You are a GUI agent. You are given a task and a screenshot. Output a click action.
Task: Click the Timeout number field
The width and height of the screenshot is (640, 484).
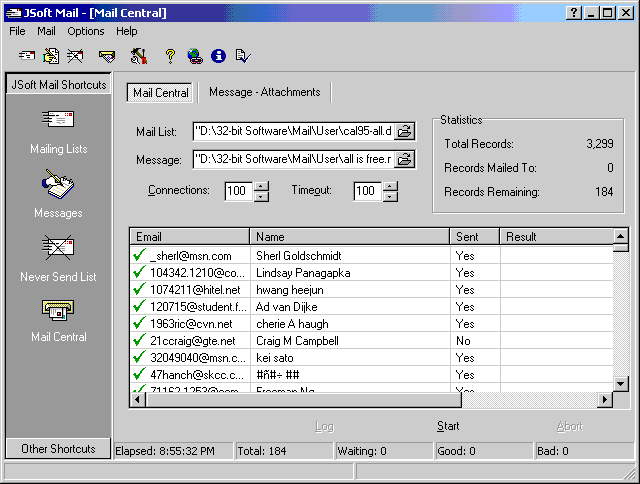pos(368,191)
